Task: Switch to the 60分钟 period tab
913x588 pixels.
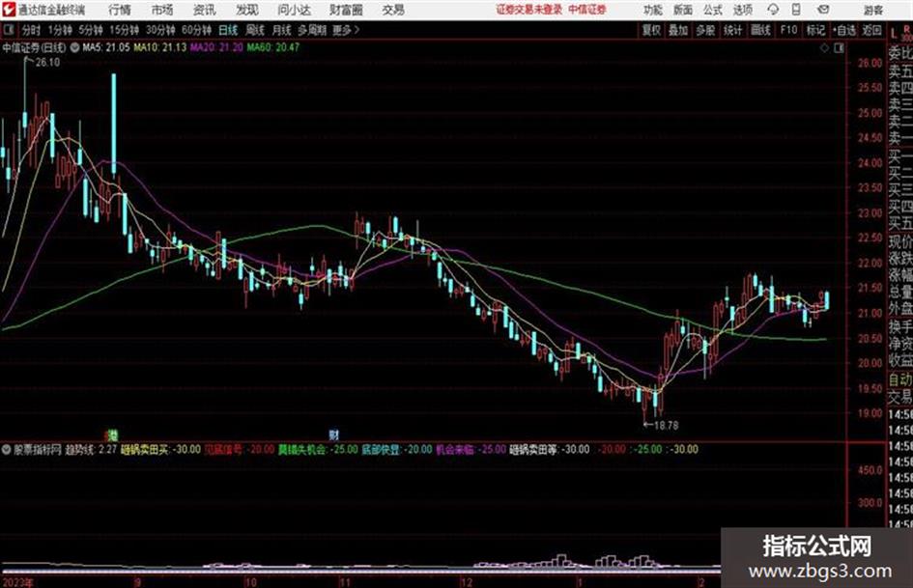Action: point(196,30)
